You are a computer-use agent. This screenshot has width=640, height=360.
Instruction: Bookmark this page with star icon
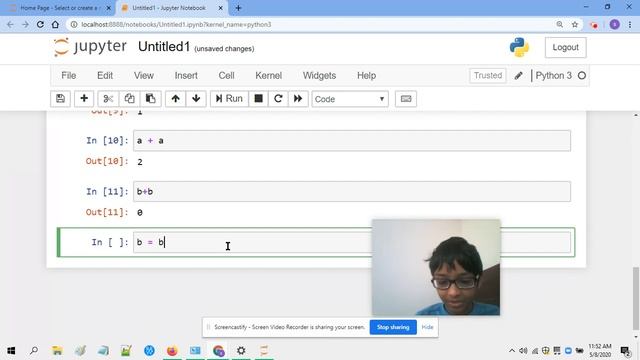pyautogui.click(x=575, y=24)
